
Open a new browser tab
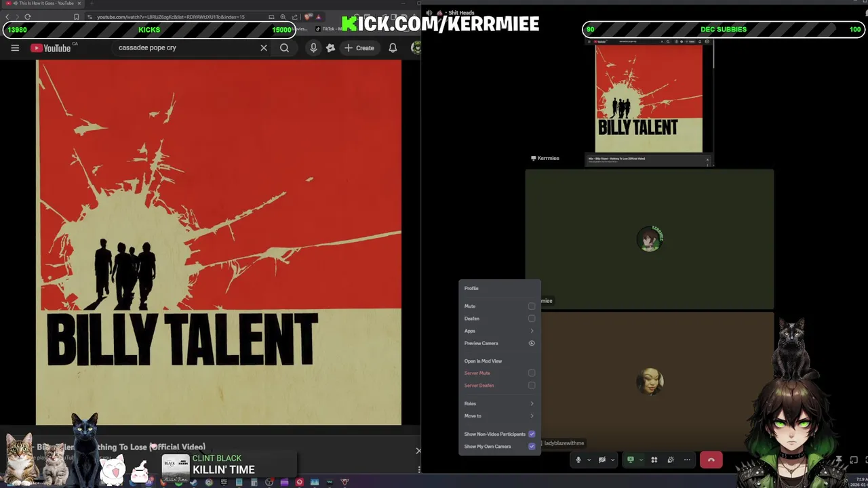pos(92,3)
